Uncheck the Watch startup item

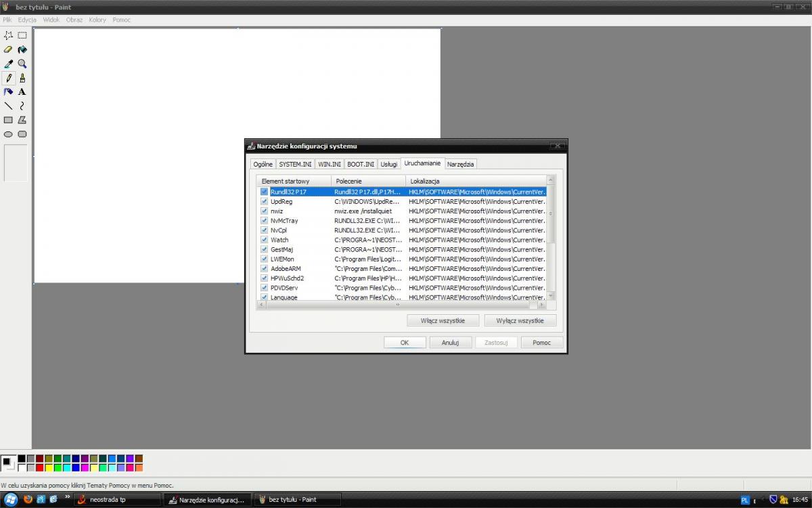click(x=264, y=240)
